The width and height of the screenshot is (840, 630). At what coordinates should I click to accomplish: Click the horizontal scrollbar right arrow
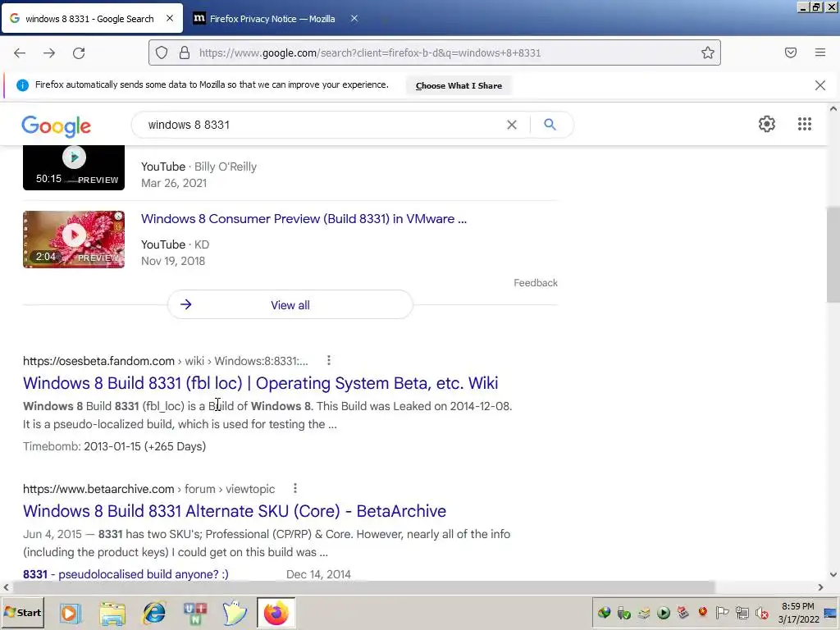pos(820,587)
